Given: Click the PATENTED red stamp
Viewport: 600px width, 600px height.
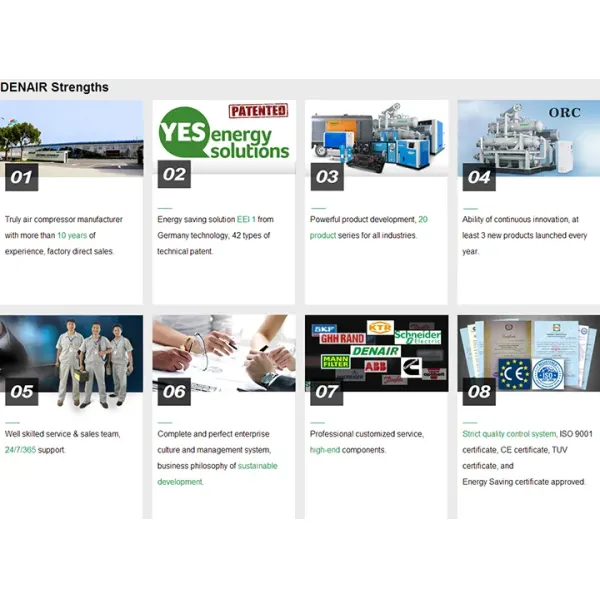Looking at the screenshot, I should [258, 111].
